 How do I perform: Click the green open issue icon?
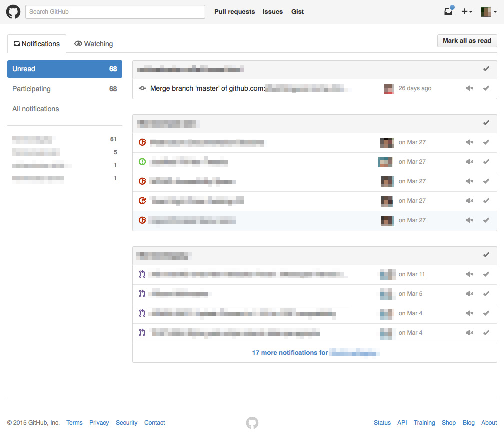pos(142,162)
